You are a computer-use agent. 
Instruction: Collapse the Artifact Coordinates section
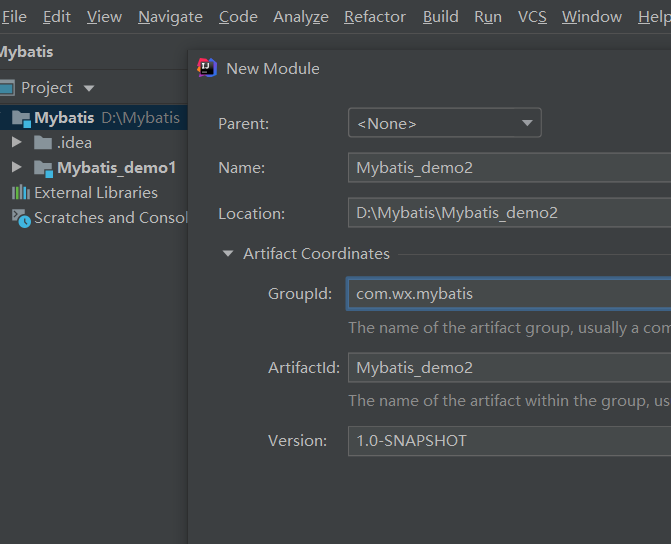pos(227,254)
